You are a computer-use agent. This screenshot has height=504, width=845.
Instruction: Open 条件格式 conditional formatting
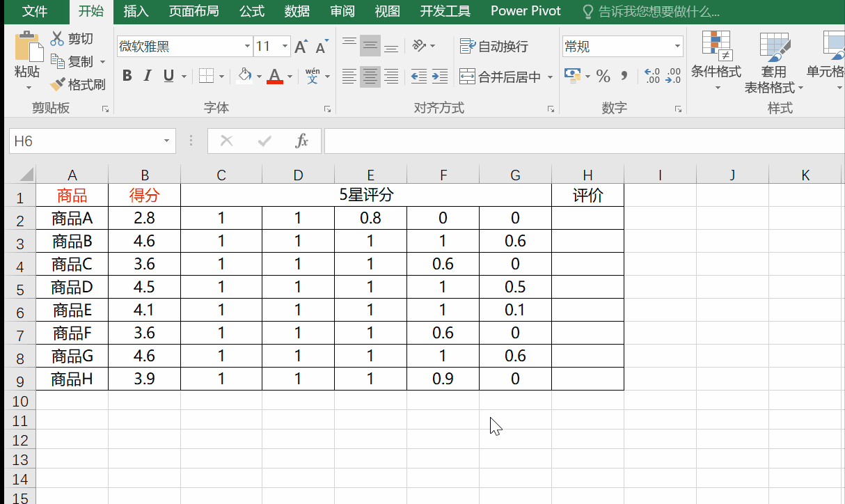(716, 61)
